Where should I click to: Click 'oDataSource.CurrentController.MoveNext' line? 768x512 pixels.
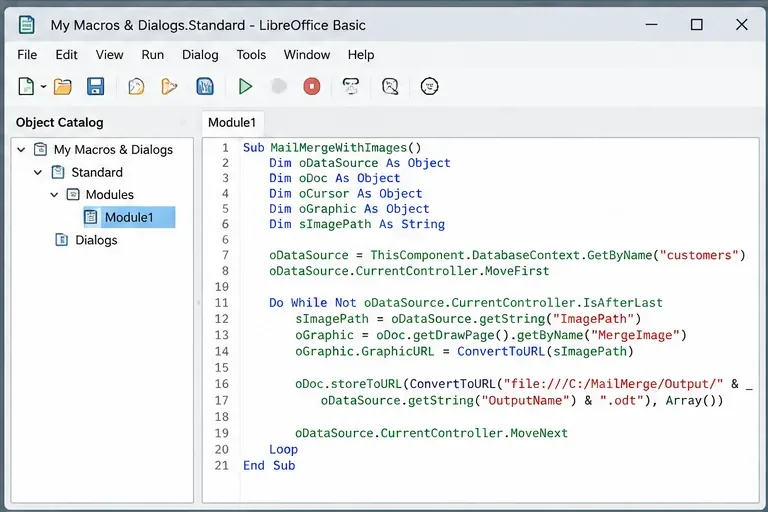point(431,433)
